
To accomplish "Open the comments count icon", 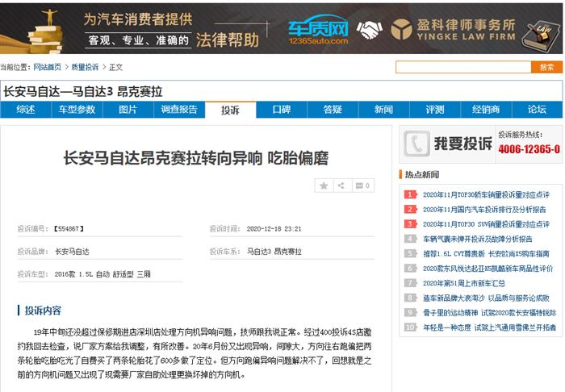I will [x=363, y=186].
